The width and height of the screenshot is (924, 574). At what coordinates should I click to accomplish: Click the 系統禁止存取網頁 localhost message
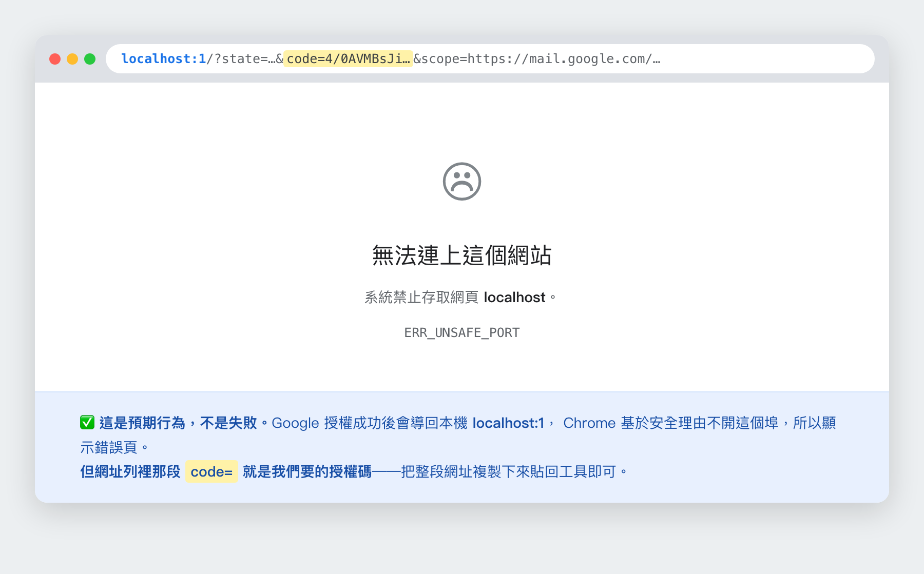(x=460, y=298)
